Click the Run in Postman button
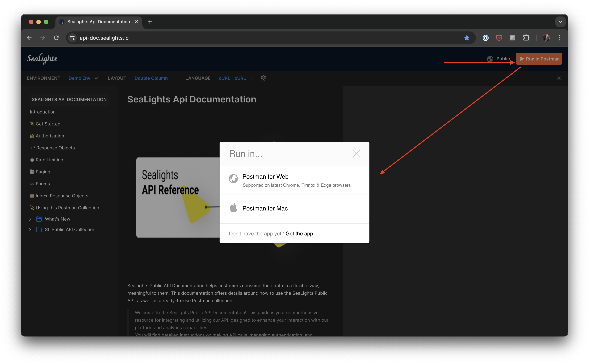 pos(539,59)
